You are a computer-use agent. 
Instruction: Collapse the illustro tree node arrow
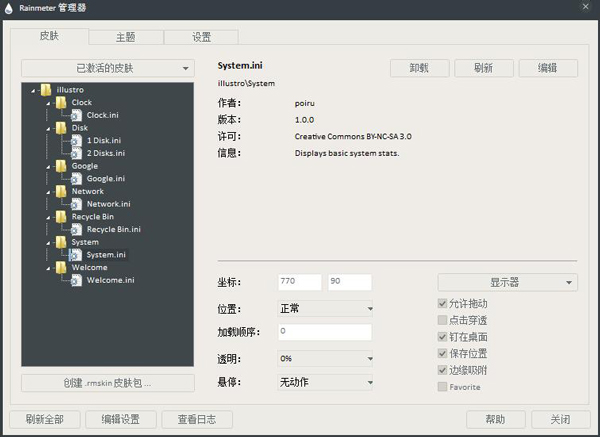pos(33,91)
